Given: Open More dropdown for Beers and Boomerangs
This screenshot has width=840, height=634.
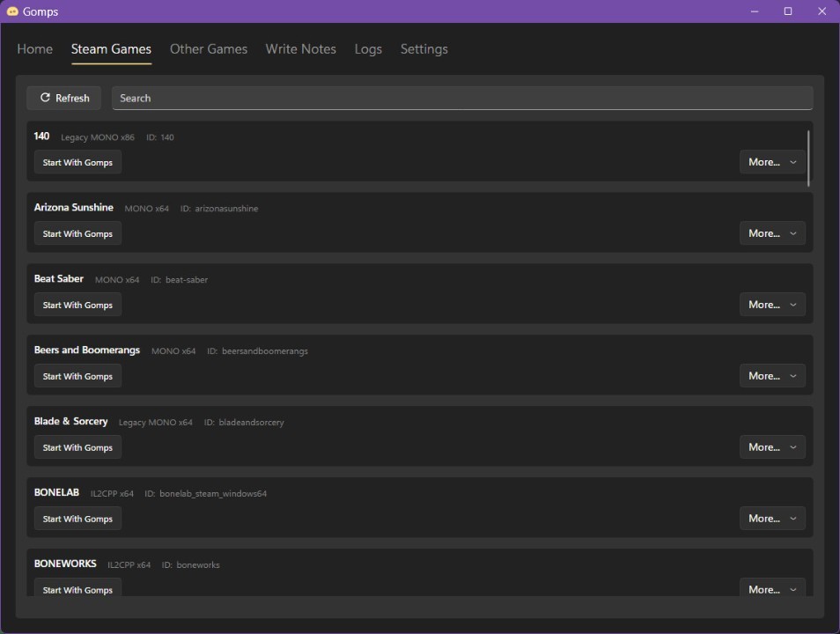Looking at the screenshot, I should coord(772,376).
